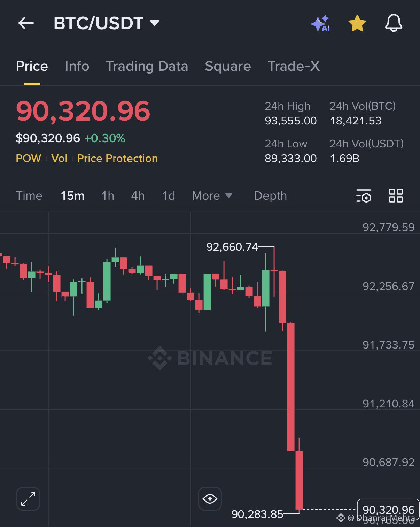Open chart settings icon
The image size is (420, 527).
pos(363,196)
